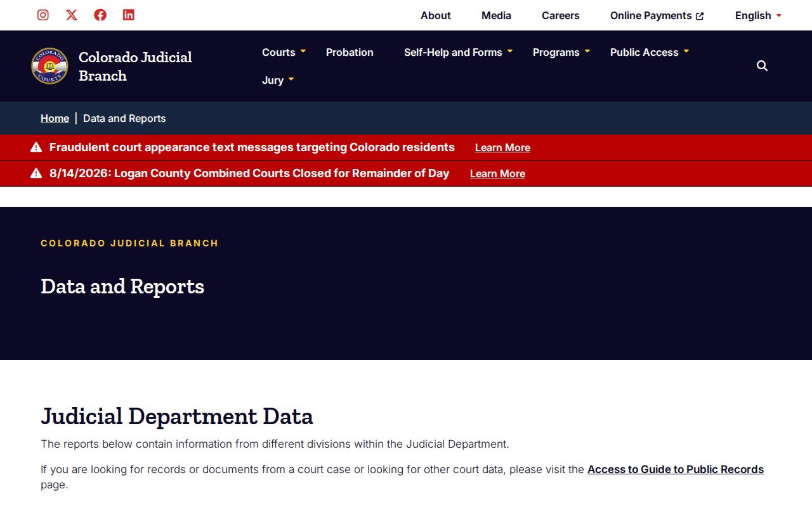
Task: Click the Logan County Combined Courts Closed alert text
Action: (249, 173)
